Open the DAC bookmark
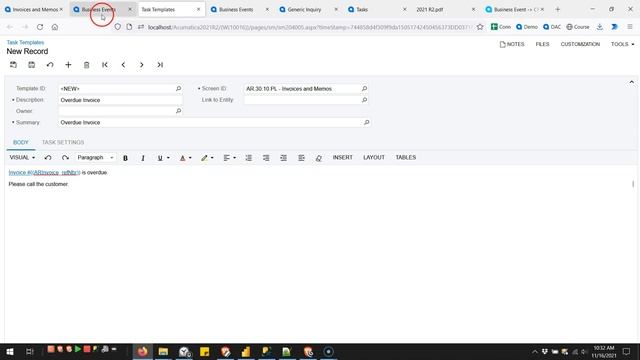 (552, 27)
